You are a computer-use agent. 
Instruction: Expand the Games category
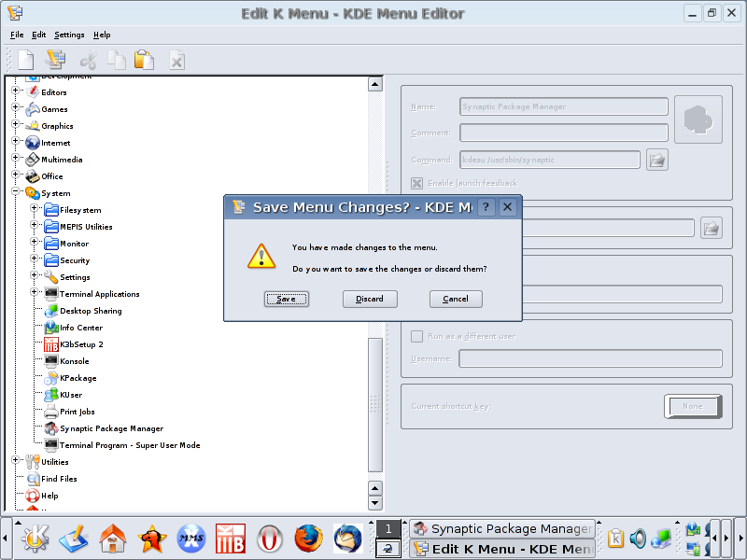pyautogui.click(x=16, y=109)
